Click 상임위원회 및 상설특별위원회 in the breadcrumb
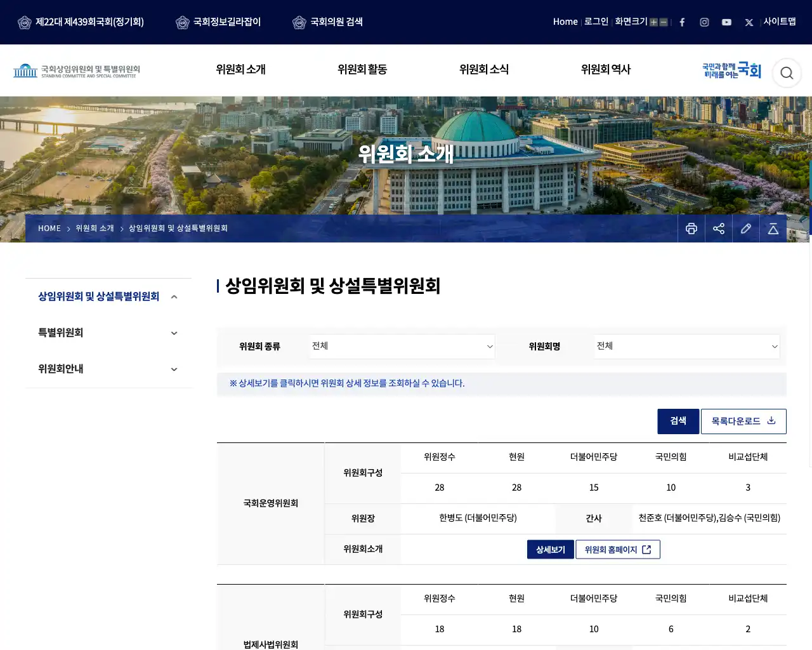 (x=178, y=229)
